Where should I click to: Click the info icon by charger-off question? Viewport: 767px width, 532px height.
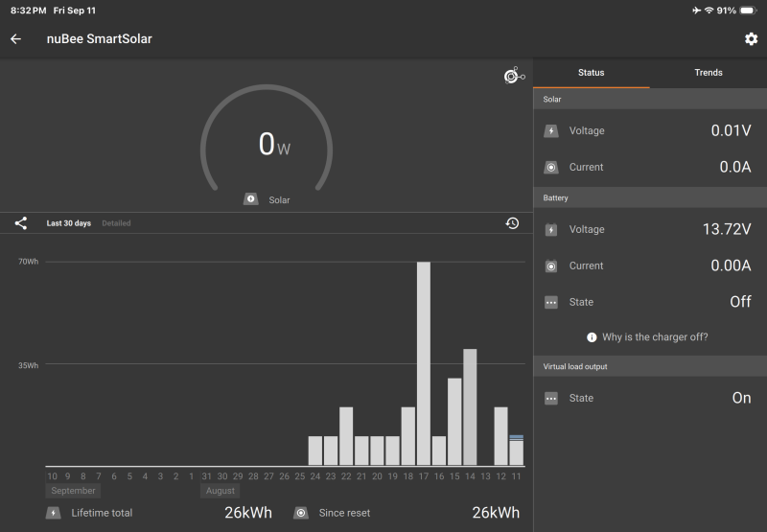pyautogui.click(x=592, y=337)
